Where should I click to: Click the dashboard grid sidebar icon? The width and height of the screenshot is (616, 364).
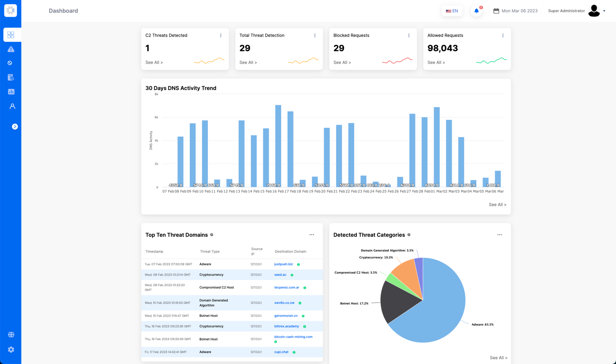pos(11,35)
